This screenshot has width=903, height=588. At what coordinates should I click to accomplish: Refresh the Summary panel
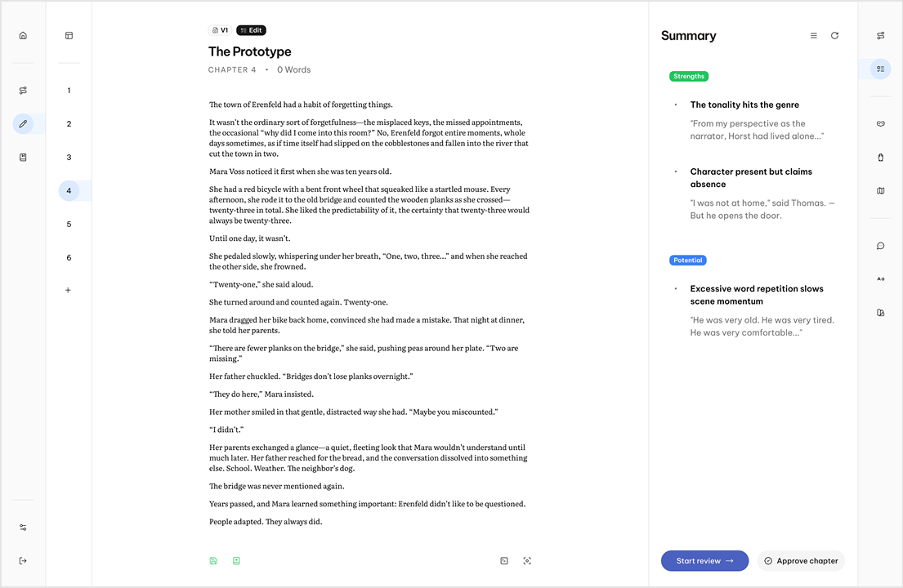click(x=834, y=36)
